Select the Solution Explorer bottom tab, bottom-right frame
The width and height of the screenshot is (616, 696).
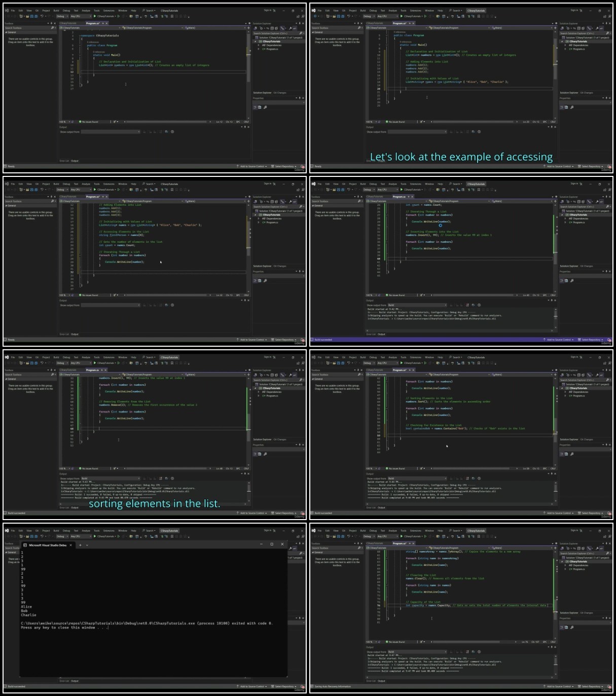click(569, 613)
